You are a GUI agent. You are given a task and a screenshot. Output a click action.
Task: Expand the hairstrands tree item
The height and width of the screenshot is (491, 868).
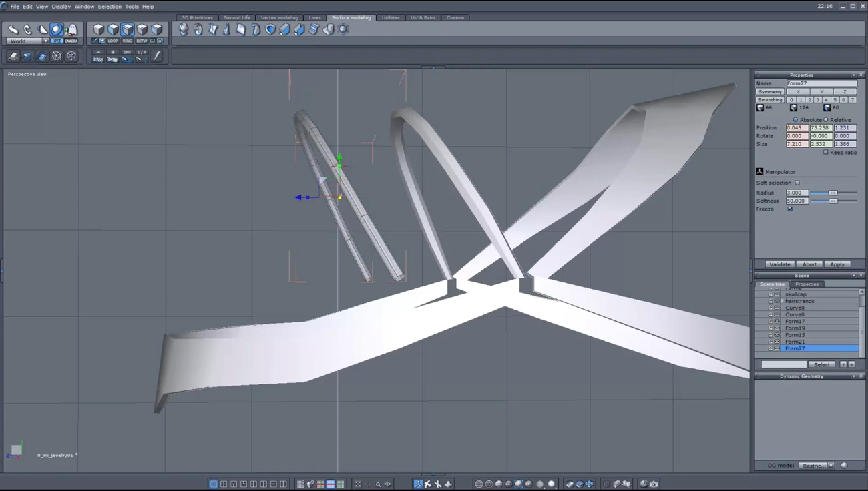click(782, 301)
